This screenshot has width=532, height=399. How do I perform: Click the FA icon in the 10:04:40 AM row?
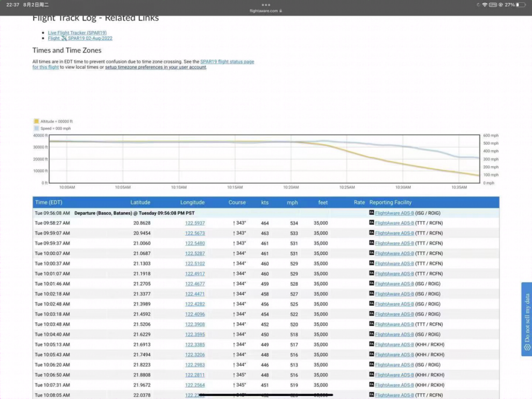(371, 334)
